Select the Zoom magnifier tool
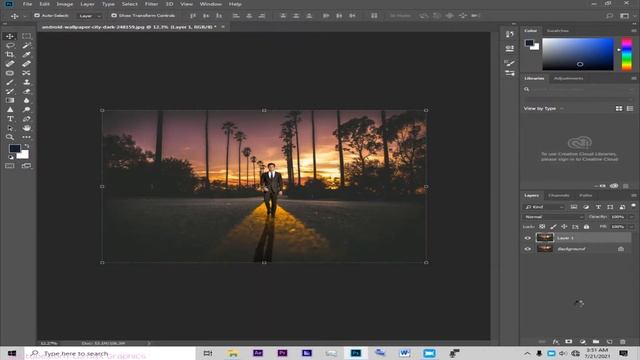 [10, 137]
